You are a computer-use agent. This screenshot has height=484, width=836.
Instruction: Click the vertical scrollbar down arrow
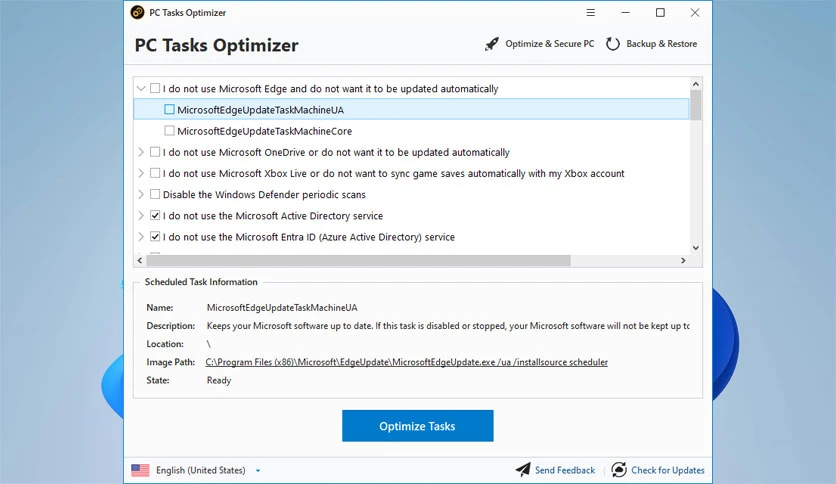(x=695, y=247)
